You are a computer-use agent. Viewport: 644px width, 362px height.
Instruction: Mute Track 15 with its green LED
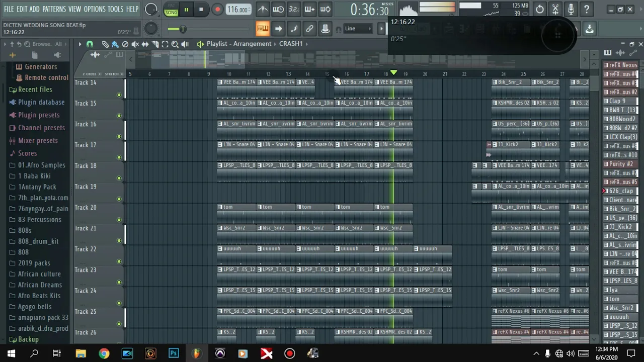[119, 116]
